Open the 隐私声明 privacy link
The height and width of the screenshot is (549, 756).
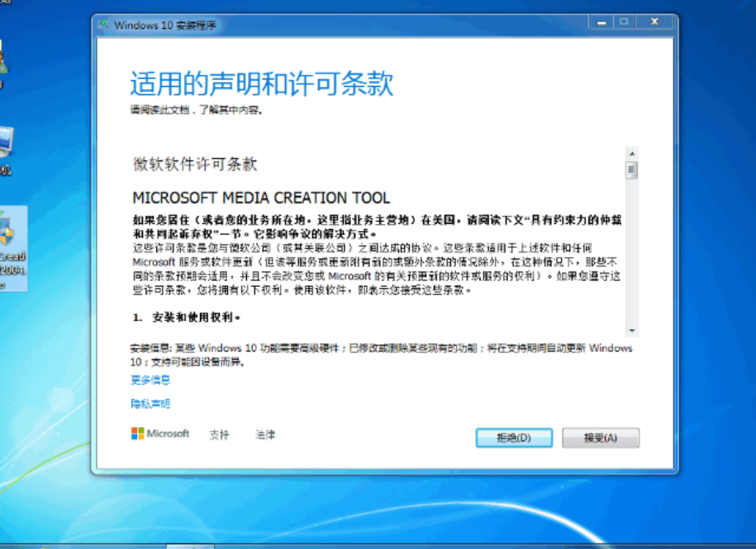(x=150, y=404)
